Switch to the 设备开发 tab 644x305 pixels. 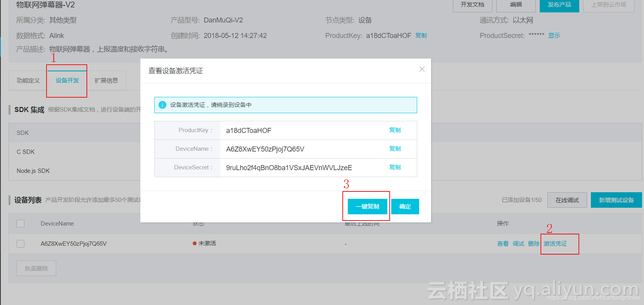[x=67, y=81]
